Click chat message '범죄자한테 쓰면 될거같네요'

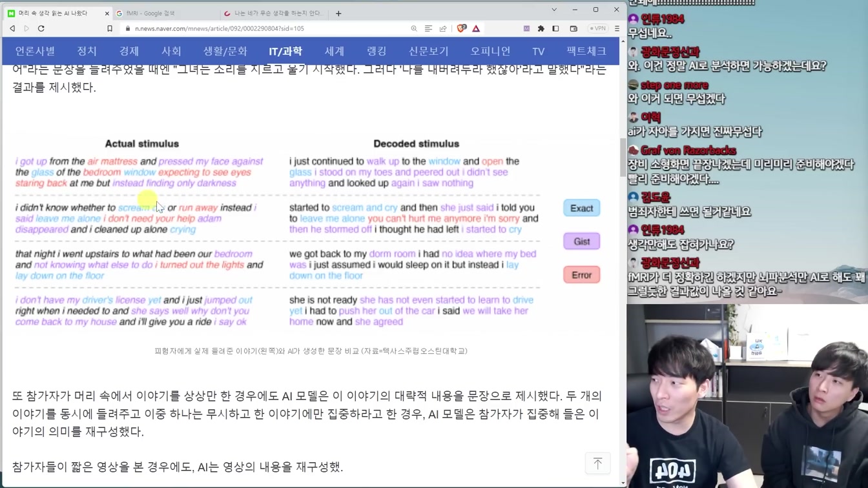pyautogui.click(x=689, y=212)
